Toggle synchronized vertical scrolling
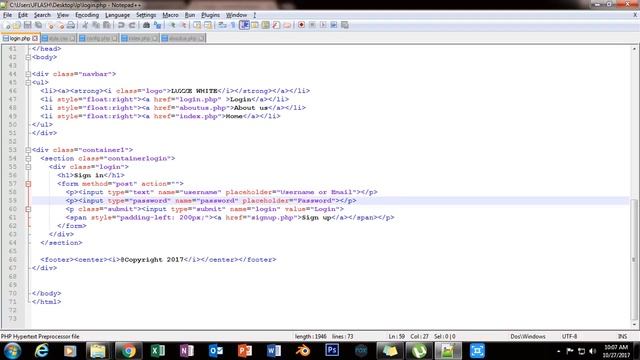 pyautogui.click(x=197, y=25)
